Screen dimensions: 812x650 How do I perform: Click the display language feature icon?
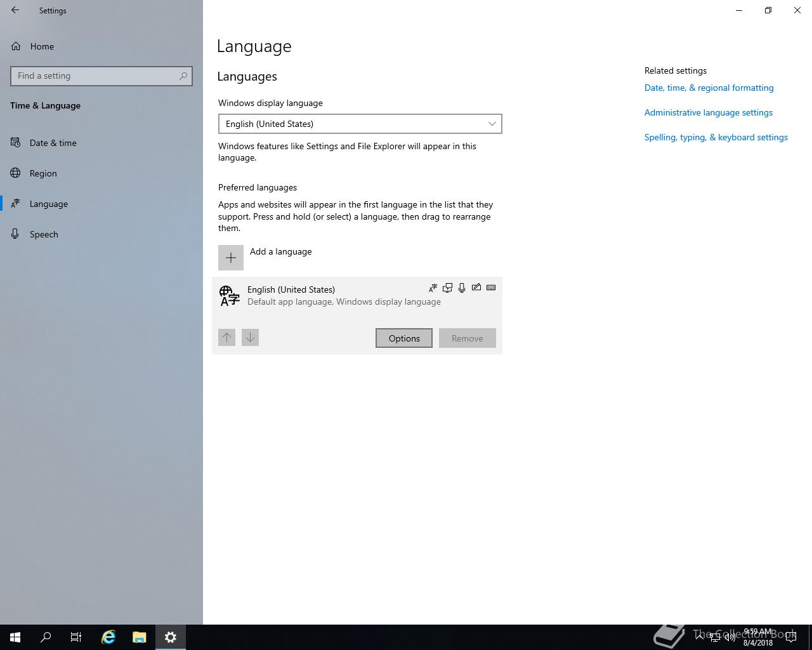pyautogui.click(x=447, y=288)
